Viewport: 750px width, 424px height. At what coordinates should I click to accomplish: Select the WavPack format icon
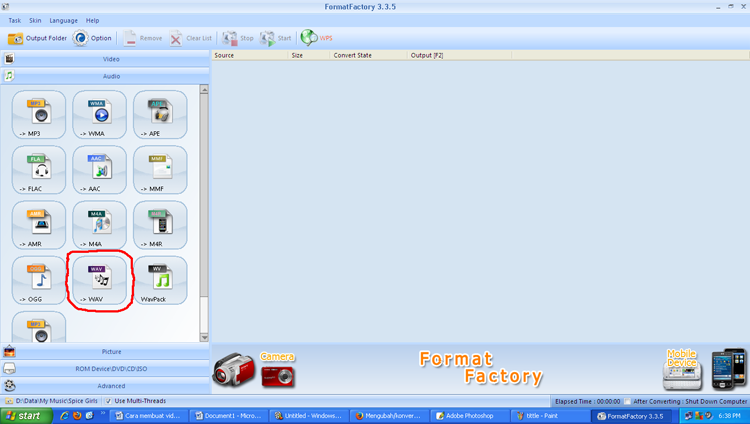(x=160, y=280)
